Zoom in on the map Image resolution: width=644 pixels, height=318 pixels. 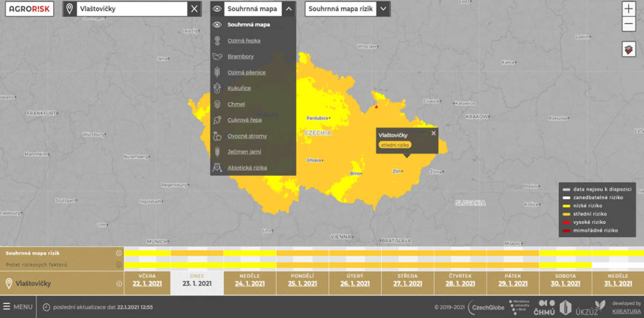(628, 9)
